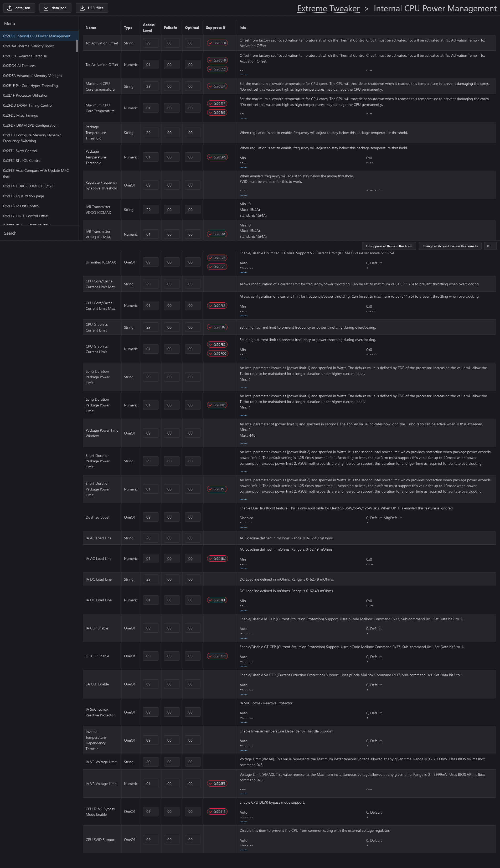This screenshot has width=500, height=868.
Task: Click the Menu heading in sidebar
Action: pyautogui.click(x=10, y=24)
